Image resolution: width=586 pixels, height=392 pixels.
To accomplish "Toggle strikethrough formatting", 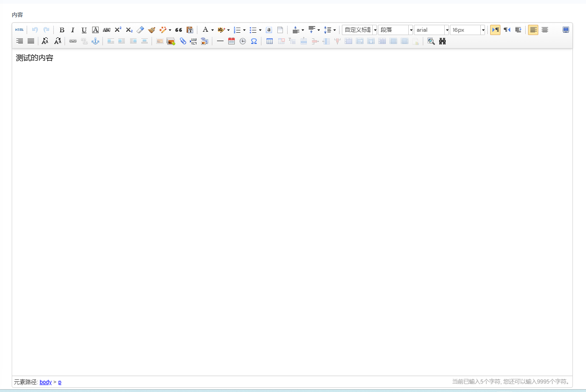I will pyautogui.click(x=107, y=30).
